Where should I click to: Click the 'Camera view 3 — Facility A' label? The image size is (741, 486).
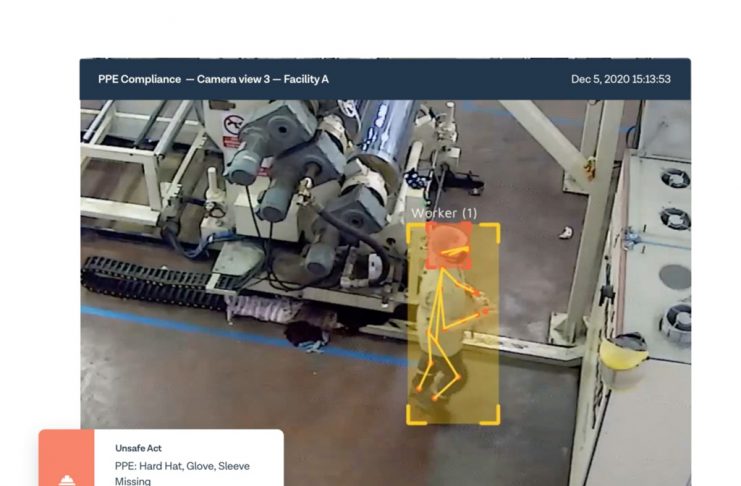[x=263, y=79]
